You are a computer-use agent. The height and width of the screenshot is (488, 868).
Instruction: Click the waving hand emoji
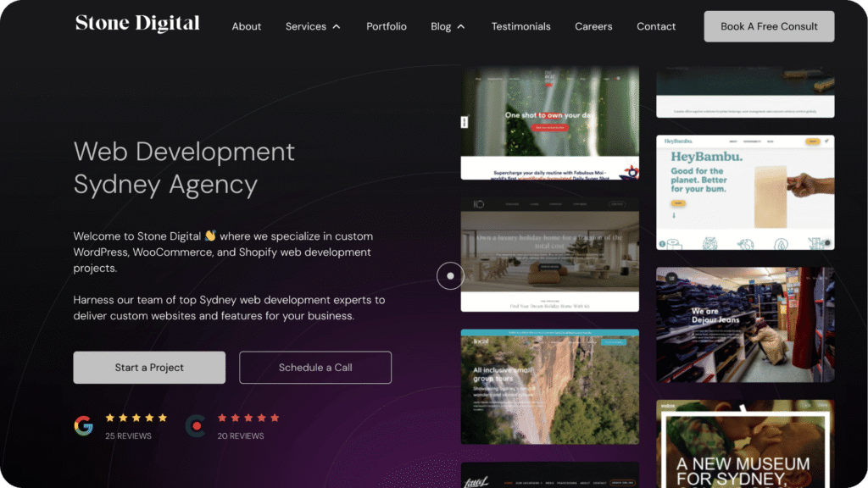(x=210, y=236)
